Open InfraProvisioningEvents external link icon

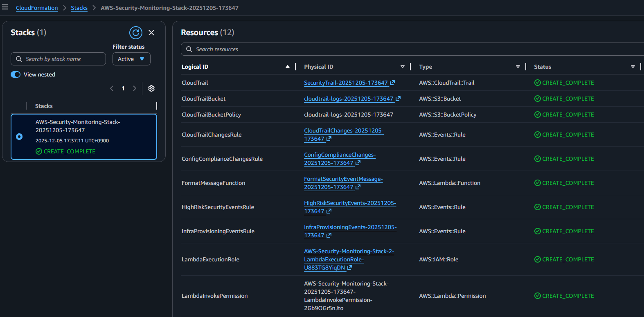[x=329, y=235]
